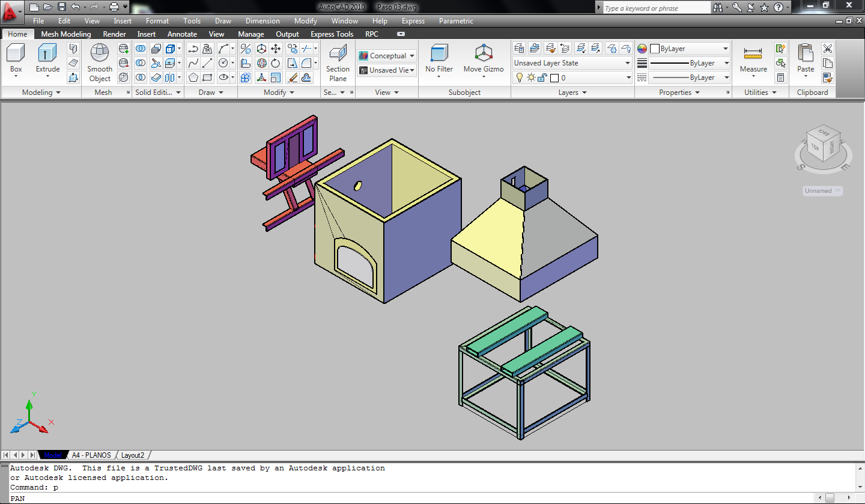
Task: Activate the Smooth Object mesh tool
Action: click(100, 54)
